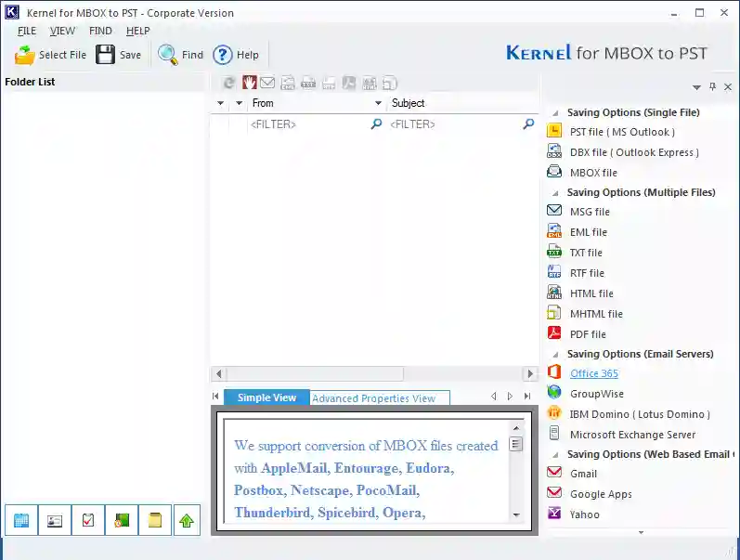Select HTML file saving option
The image size is (740, 560).
[x=591, y=293]
